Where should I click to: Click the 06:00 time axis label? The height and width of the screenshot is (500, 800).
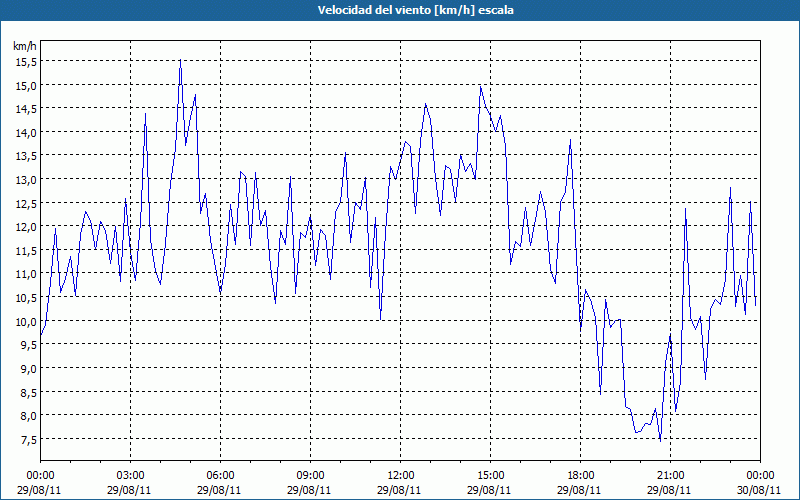(x=220, y=476)
